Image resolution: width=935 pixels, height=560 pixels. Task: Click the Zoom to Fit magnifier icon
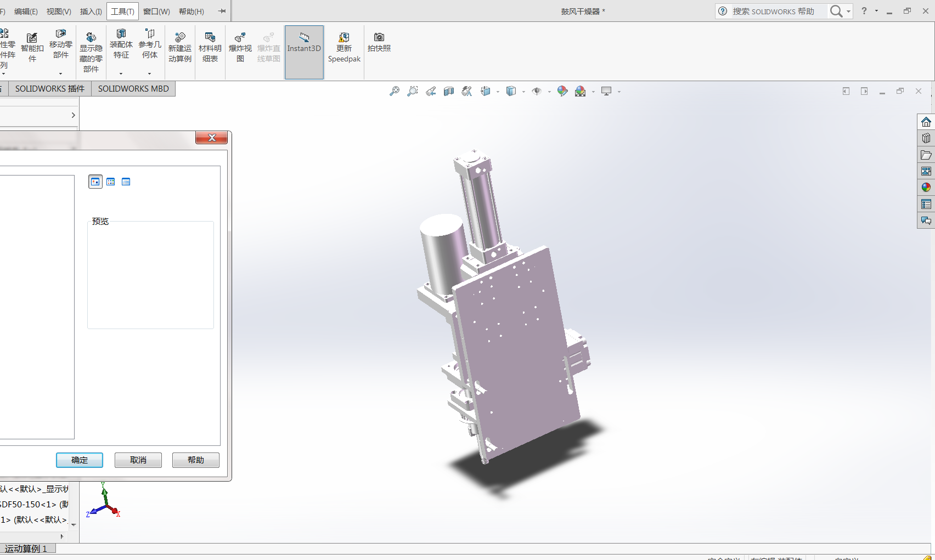point(394,92)
